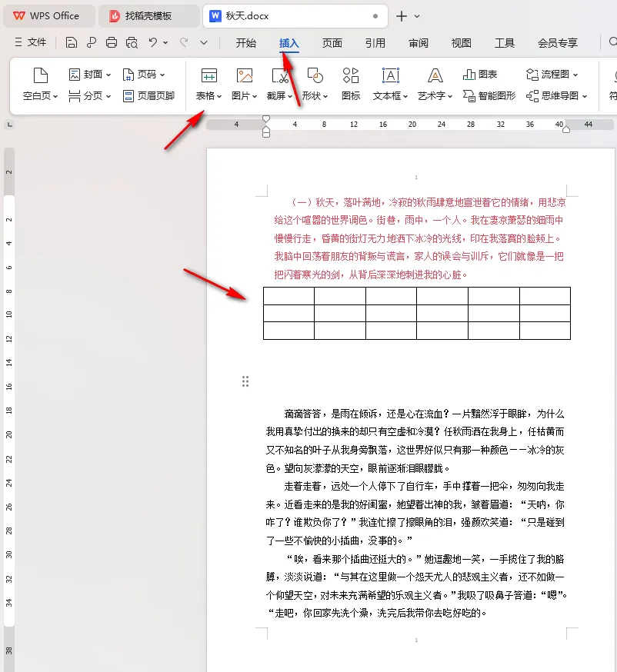Click the paragraph drag handle icon
The height and width of the screenshot is (672, 617).
coord(245,381)
